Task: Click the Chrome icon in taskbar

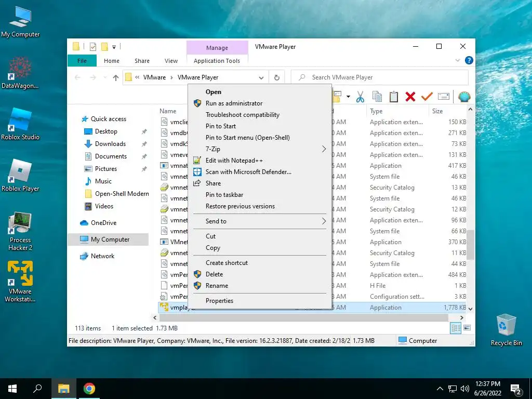Action: pyautogui.click(x=89, y=389)
